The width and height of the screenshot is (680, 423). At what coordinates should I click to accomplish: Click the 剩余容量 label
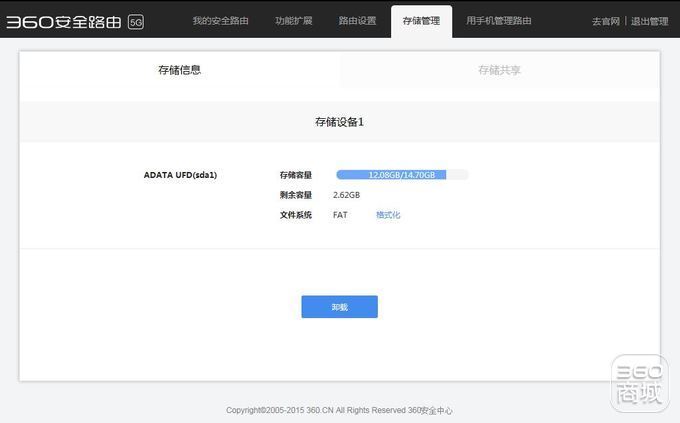296,195
